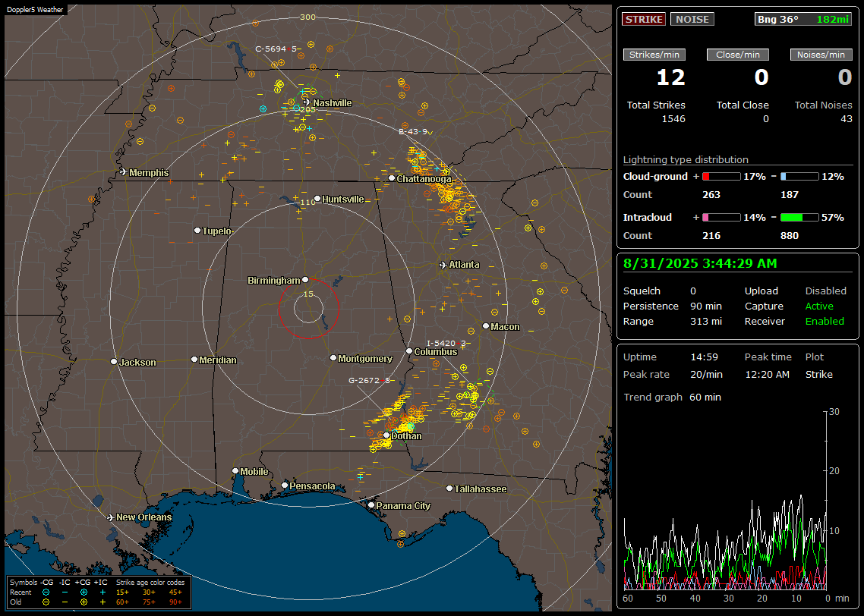The width and height of the screenshot is (864, 616).
Task: Click the pink positive intracloud percentage bar
Action: point(721,218)
